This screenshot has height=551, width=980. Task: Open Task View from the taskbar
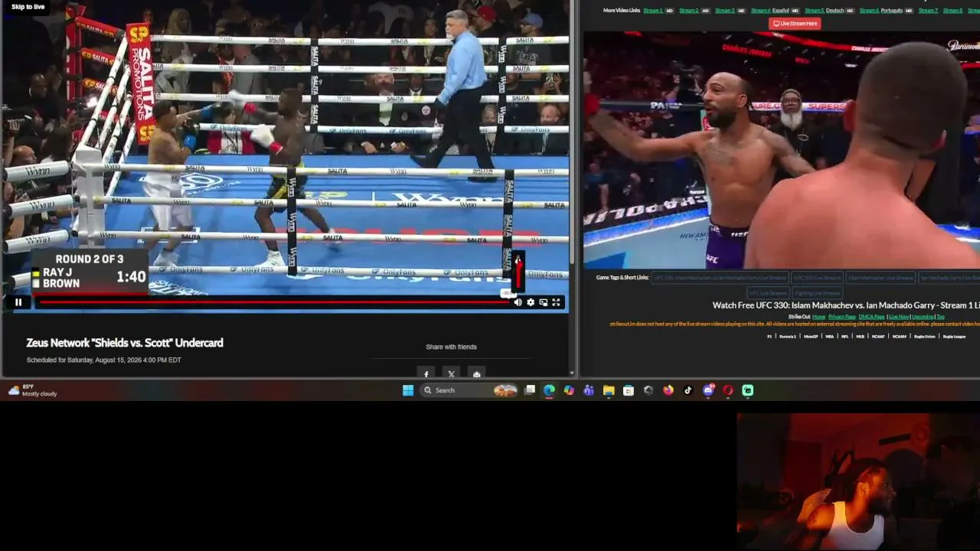click(529, 390)
